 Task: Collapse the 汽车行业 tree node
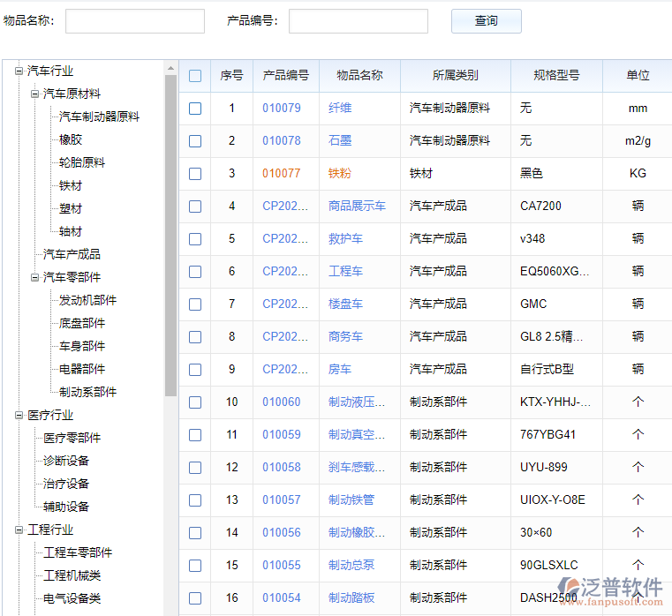(x=19, y=71)
